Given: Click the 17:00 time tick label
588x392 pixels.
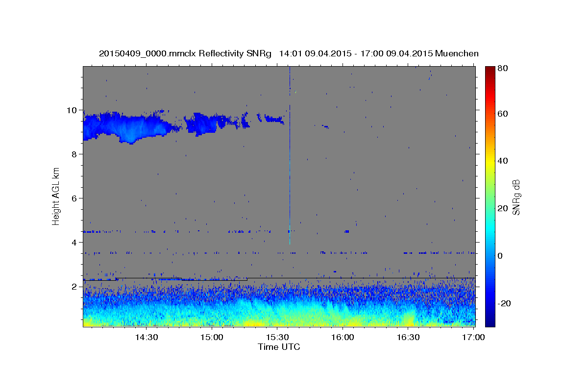Looking at the screenshot, I should 474,337.
